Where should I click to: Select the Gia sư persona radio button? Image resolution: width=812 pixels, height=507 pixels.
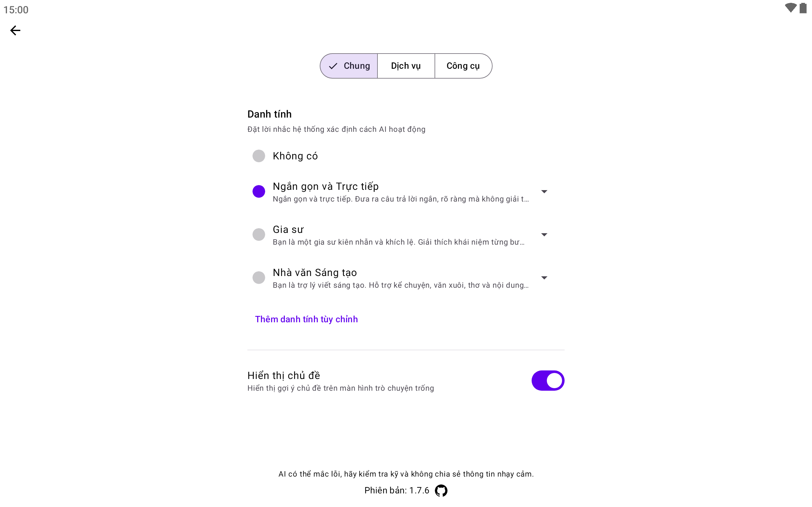pyautogui.click(x=259, y=234)
